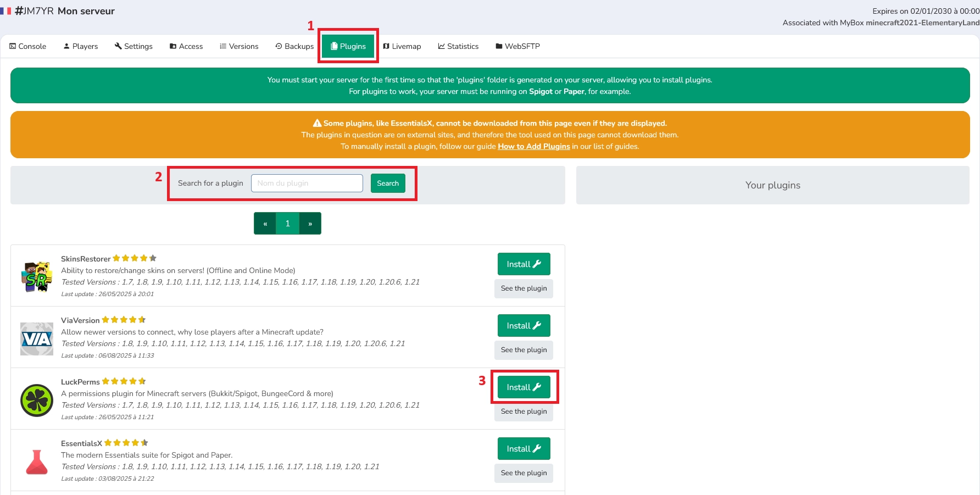See the plugin page for SkinsRestorer
The image size is (980, 495).
(x=524, y=288)
